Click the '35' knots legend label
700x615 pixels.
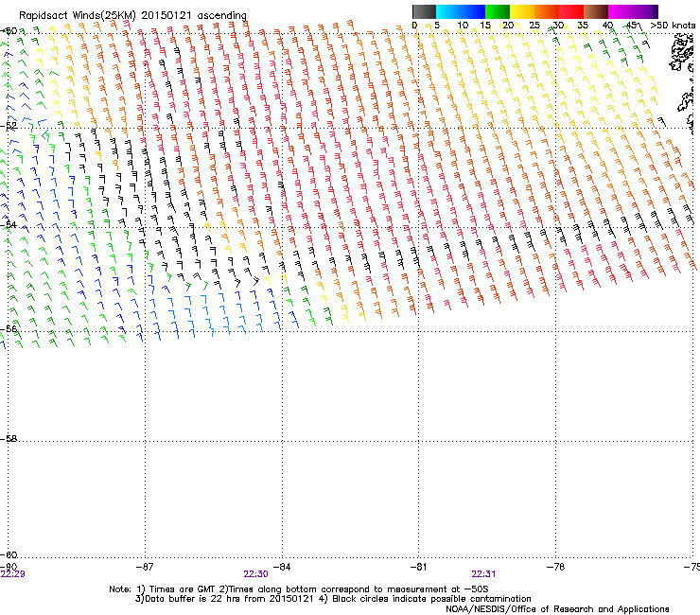pyautogui.click(x=583, y=26)
